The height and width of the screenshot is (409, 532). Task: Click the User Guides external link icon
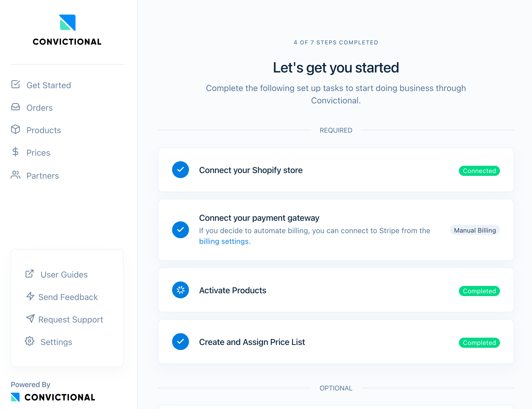pos(30,274)
